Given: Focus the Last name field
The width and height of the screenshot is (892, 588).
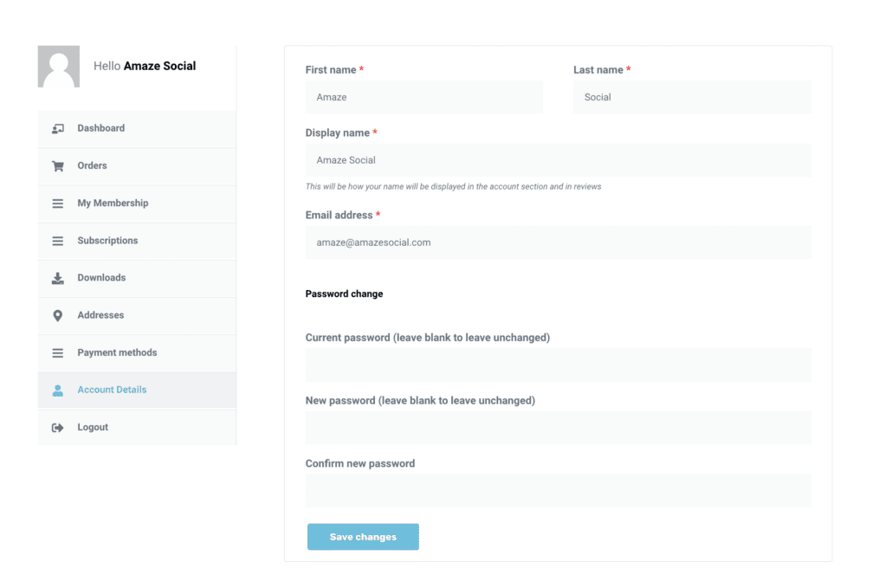Looking at the screenshot, I should coord(692,97).
